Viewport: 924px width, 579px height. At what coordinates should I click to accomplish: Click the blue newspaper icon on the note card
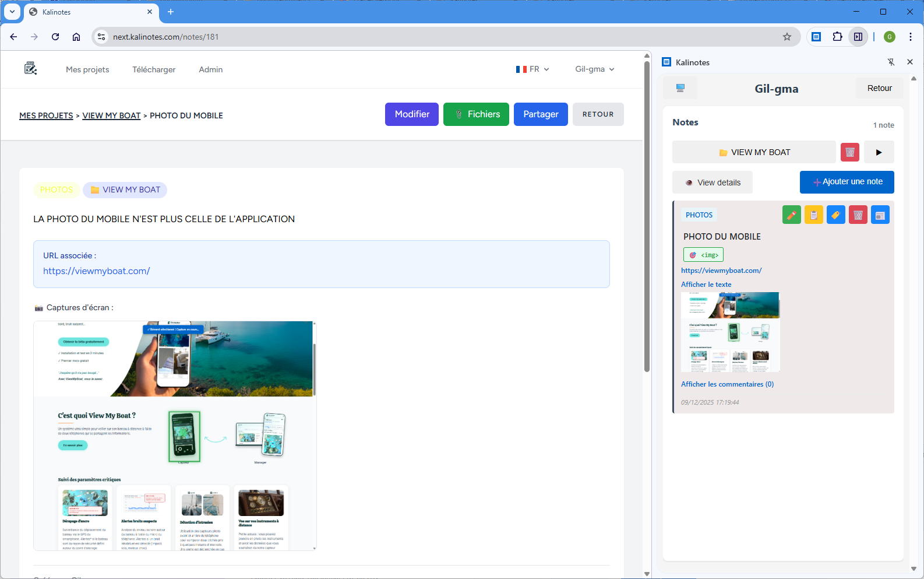pyautogui.click(x=880, y=215)
